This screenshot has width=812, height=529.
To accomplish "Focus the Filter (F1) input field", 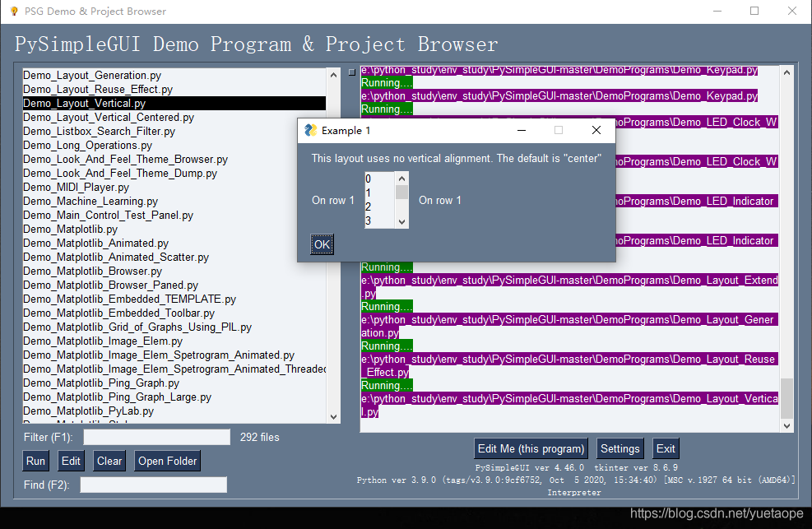I will (157, 438).
